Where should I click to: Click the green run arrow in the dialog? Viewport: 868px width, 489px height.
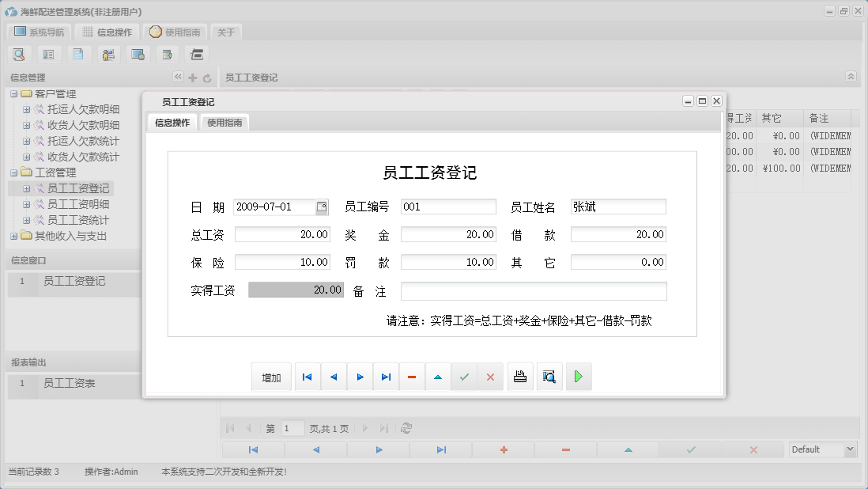pyautogui.click(x=578, y=377)
